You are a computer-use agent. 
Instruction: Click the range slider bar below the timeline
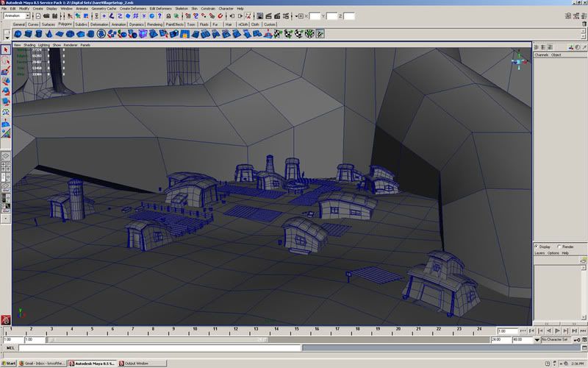point(157,340)
